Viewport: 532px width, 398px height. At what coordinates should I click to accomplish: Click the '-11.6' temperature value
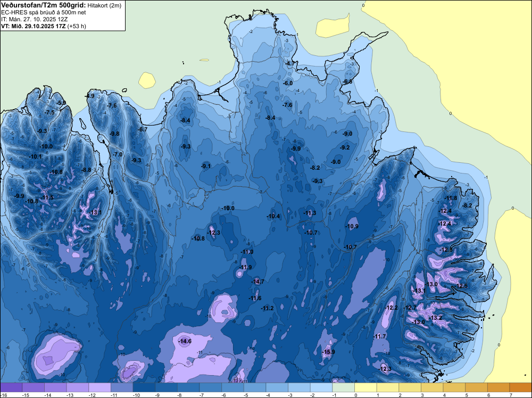(255, 298)
